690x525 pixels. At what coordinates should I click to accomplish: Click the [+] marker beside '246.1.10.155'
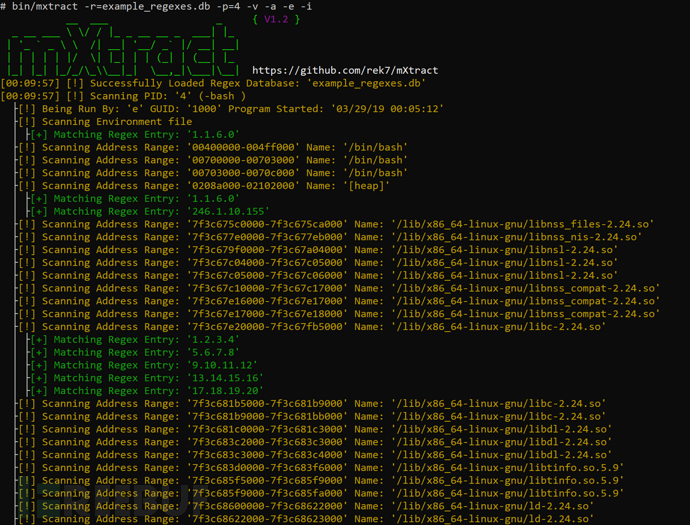(39, 211)
